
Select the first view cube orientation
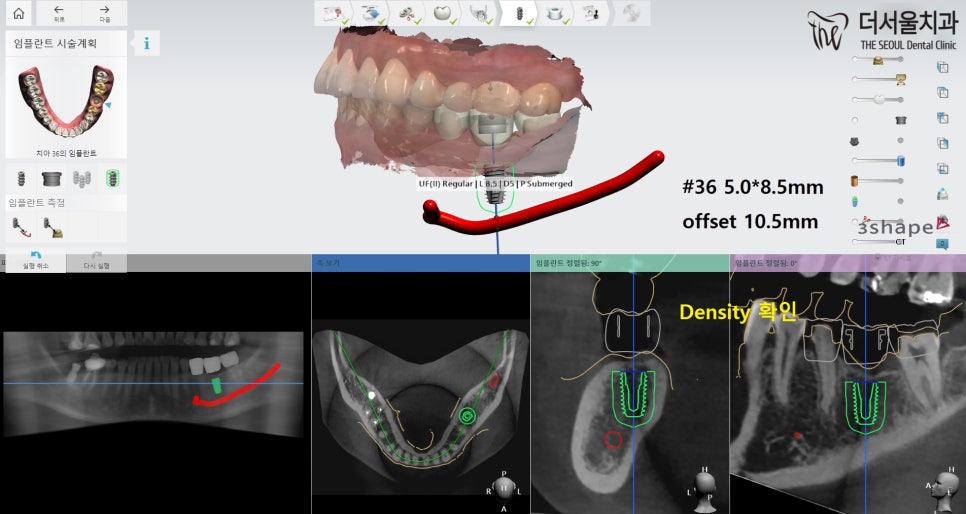[x=943, y=67]
